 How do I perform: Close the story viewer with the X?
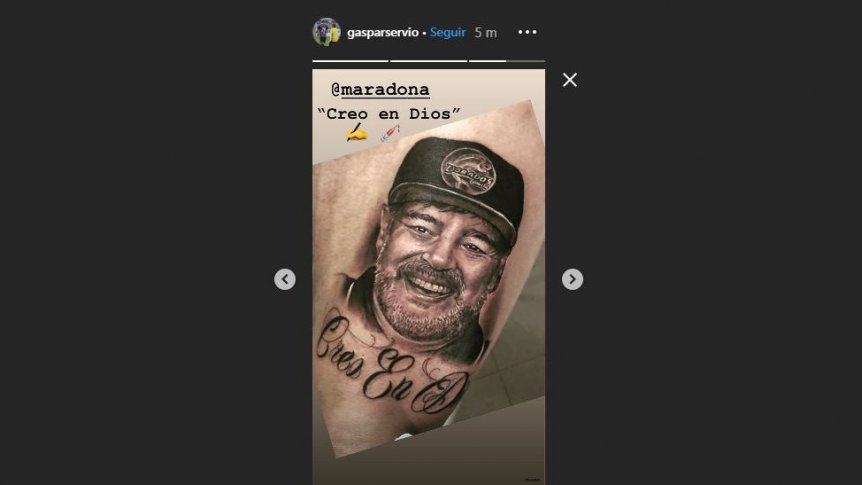[x=570, y=80]
